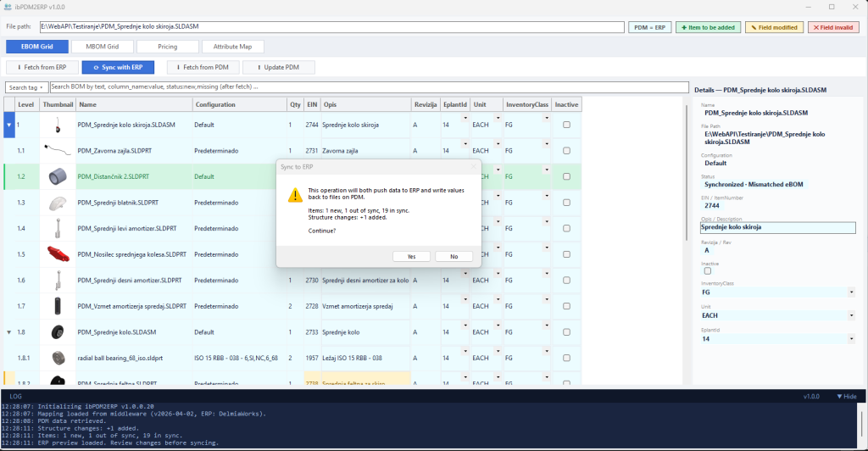The height and width of the screenshot is (451, 868).
Task: Click the ibPDM2ERP app icon in title bar
Action: (8, 7)
